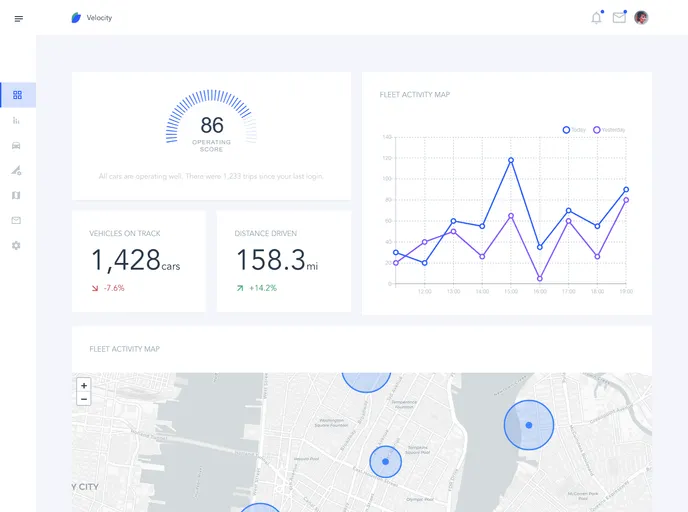Click the Velocity leaf logo
The image size is (688, 512).
point(76,18)
